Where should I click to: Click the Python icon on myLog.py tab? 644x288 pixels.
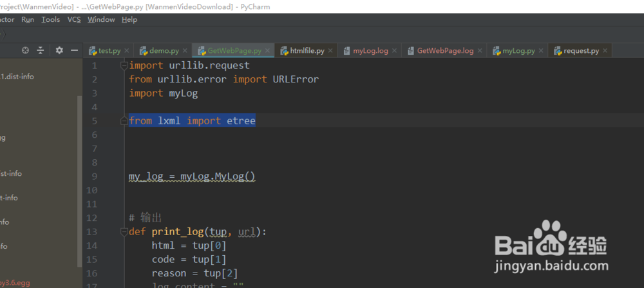pyautogui.click(x=496, y=51)
